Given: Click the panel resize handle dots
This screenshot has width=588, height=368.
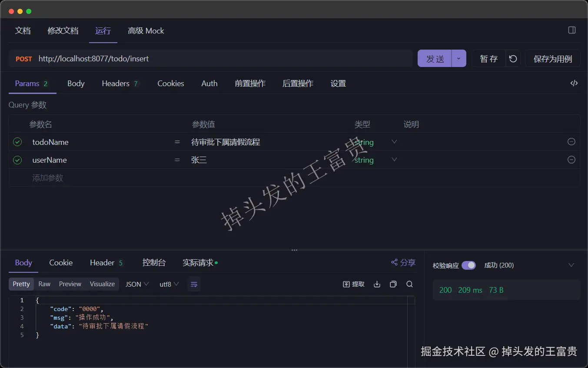Looking at the screenshot, I should tap(294, 250).
